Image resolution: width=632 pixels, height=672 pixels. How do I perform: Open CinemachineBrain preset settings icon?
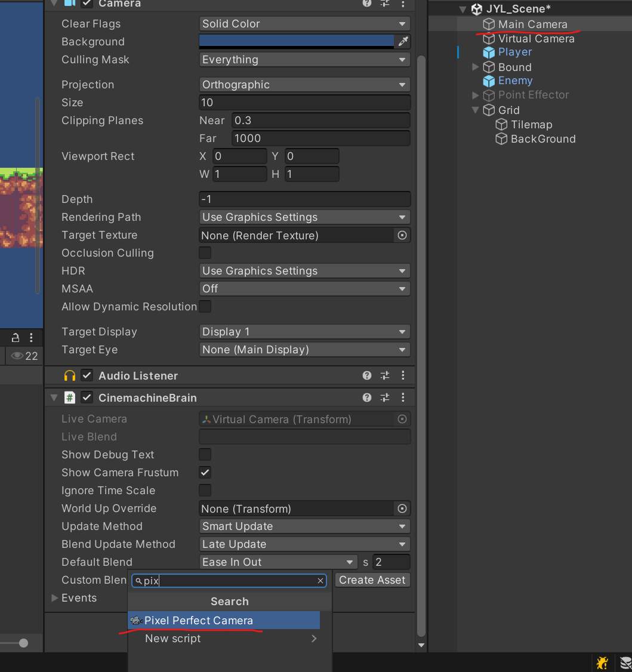[x=385, y=397]
